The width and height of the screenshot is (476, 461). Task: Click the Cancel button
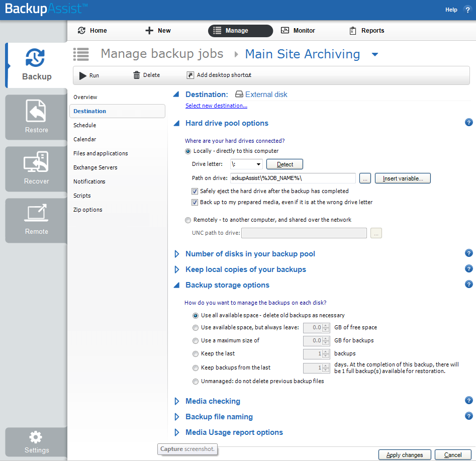tap(453, 454)
